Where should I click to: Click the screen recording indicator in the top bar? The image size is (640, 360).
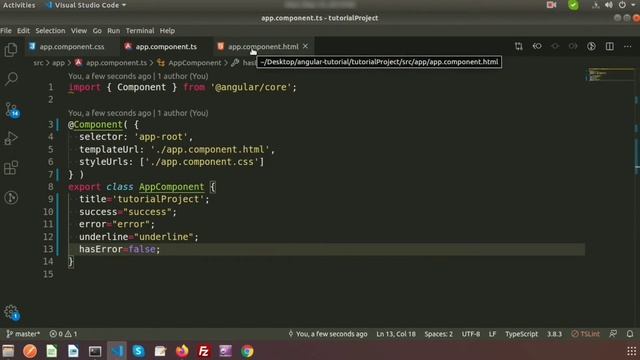tap(551, 5)
